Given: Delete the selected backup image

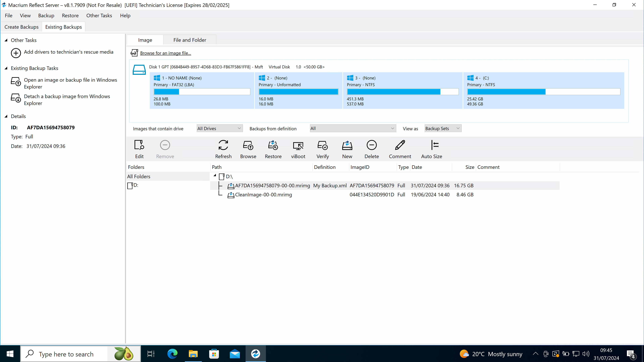Looking at the screenshot, I should click(372, 149).
